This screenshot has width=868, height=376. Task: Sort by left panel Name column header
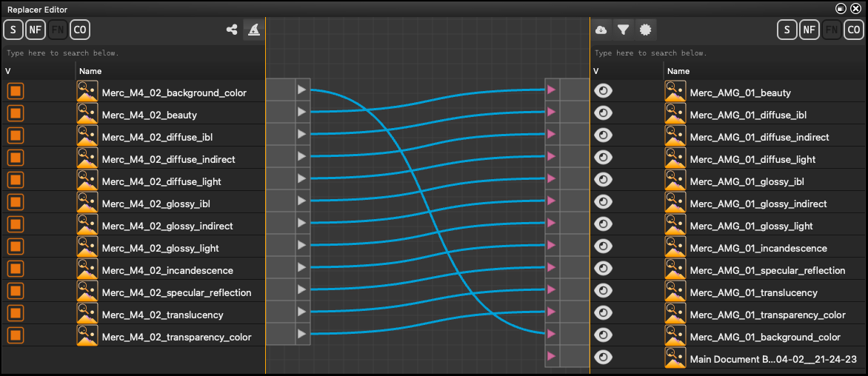click(x=170, y=71)
